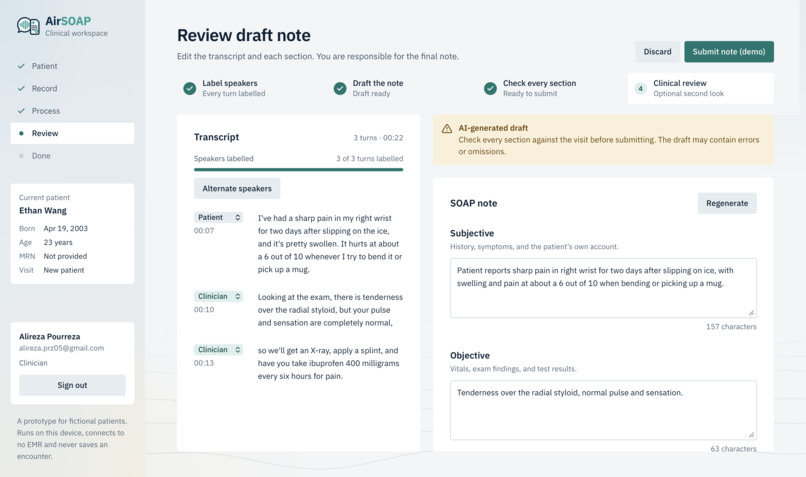Click the Visit value New patient
This screenshot has height=477, width=806.
tap(64, 270)
